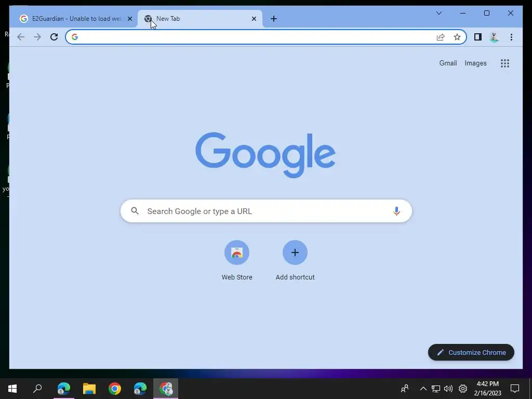Click the Google logo
The image size is (532, 399).
(x=265, y=155)
